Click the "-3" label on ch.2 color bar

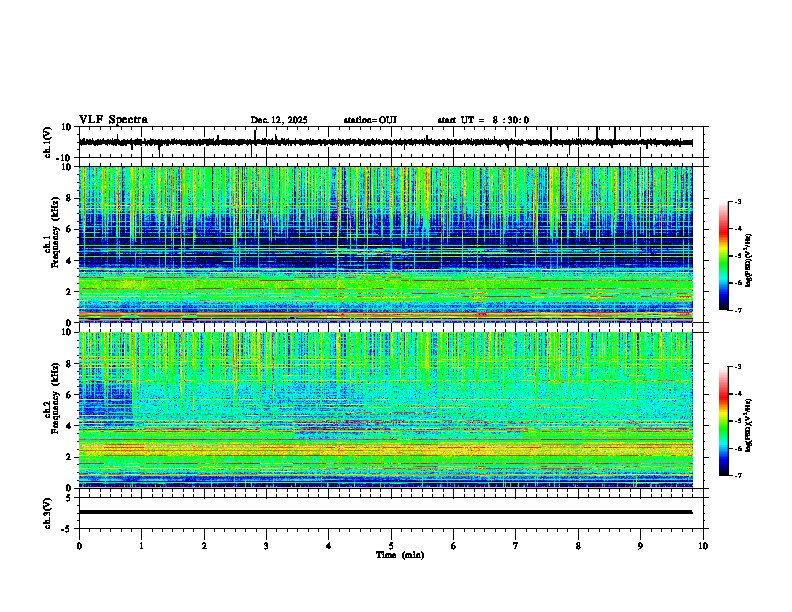(x=738, y=367)
